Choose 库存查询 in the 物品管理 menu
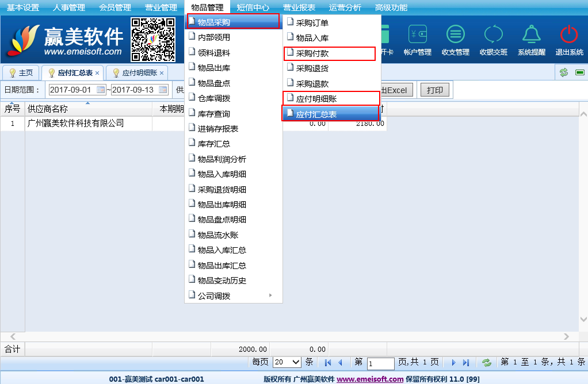588x384 pixels. click(x=213, y=114)
